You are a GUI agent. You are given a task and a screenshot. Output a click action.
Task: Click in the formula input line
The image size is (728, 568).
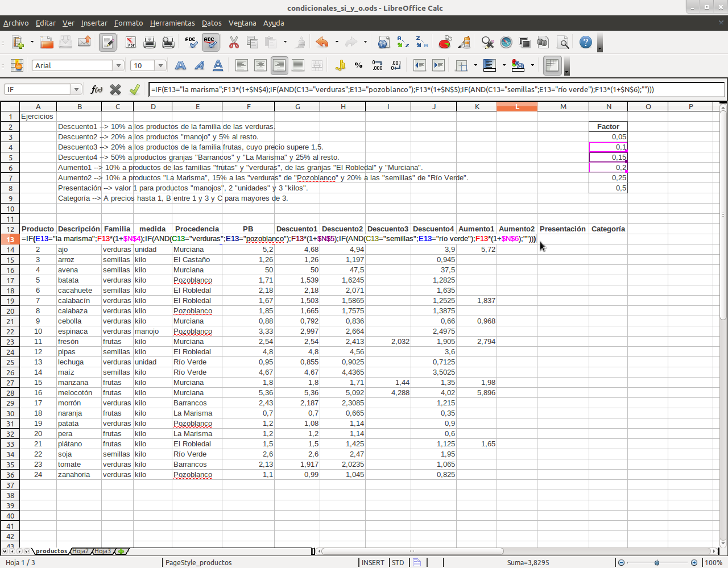432,89
